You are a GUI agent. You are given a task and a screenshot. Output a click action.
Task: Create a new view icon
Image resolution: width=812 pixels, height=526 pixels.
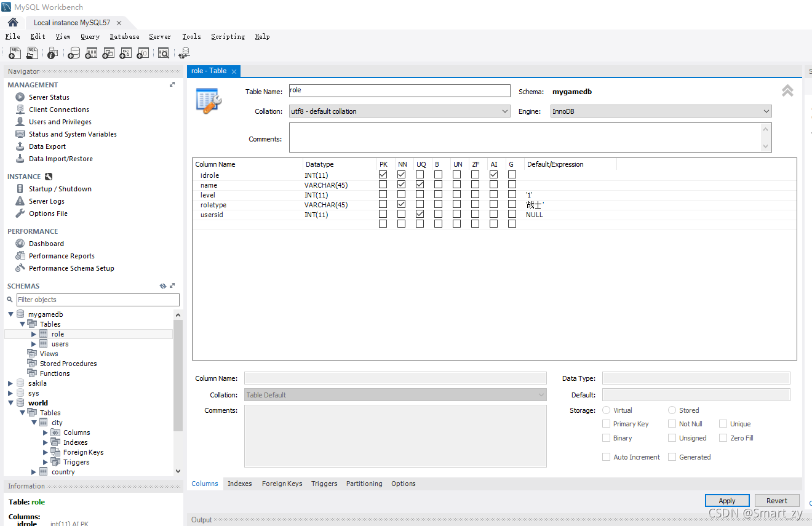coord(108,54)
